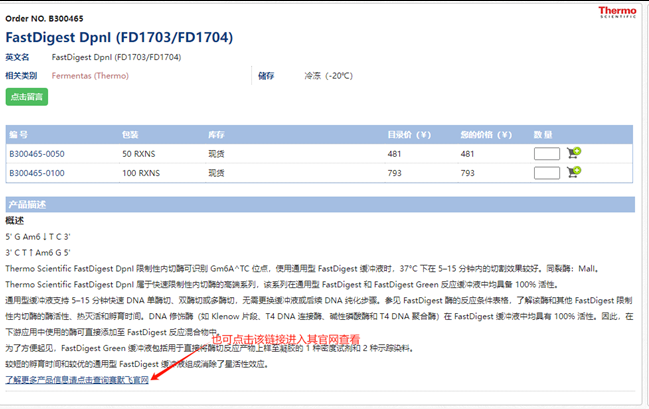Select product code B300465-0100
Viewport: 649px width, 409px height.
click(x=37, y=173)
